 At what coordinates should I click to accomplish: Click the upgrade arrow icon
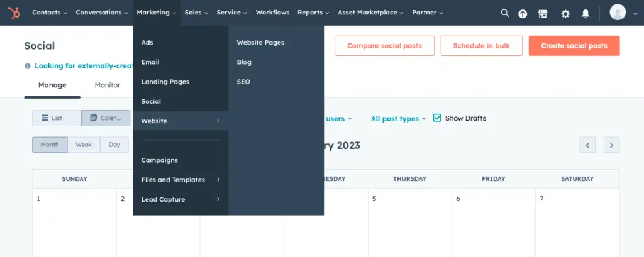click(523, 14)
